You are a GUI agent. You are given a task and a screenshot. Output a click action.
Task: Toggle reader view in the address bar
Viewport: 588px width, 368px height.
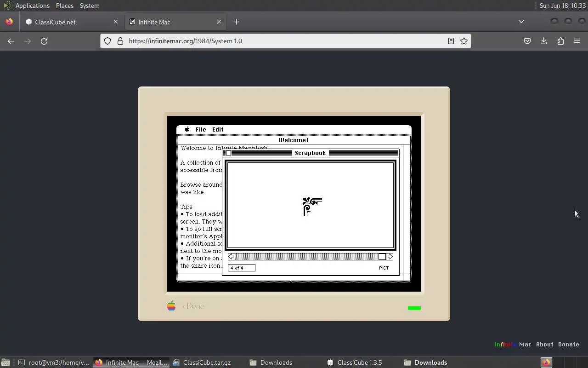coord(451,41)
